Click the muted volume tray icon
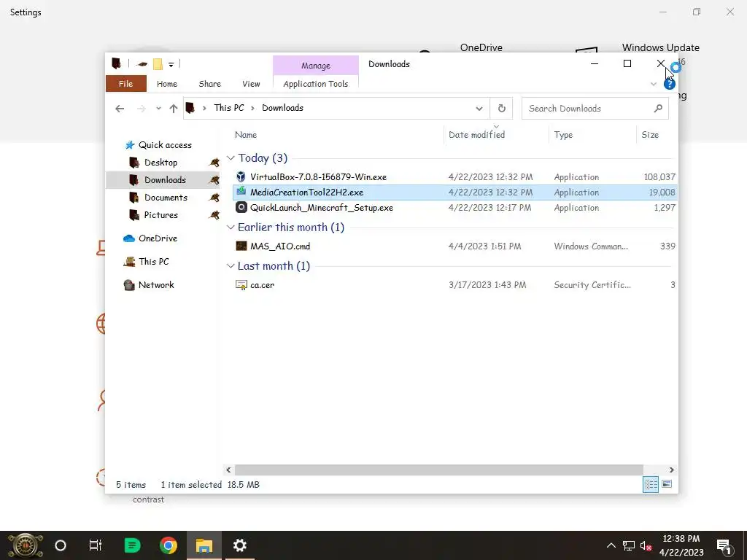Screen dimensions: 747x560 coord(646,545)
